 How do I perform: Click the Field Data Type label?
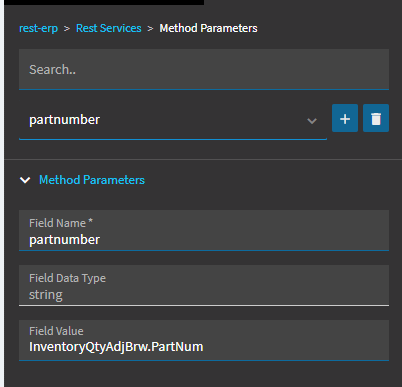coord(67,278)
